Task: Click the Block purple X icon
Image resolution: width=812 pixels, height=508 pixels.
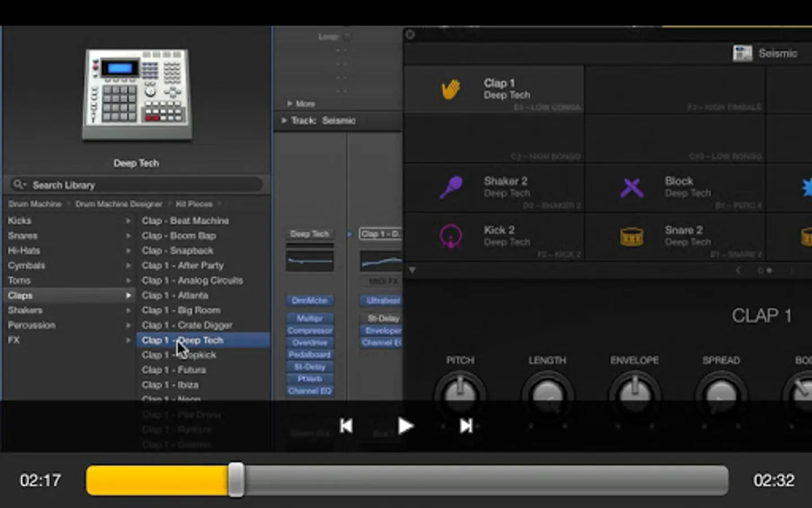Action: [x=632, y=187]
